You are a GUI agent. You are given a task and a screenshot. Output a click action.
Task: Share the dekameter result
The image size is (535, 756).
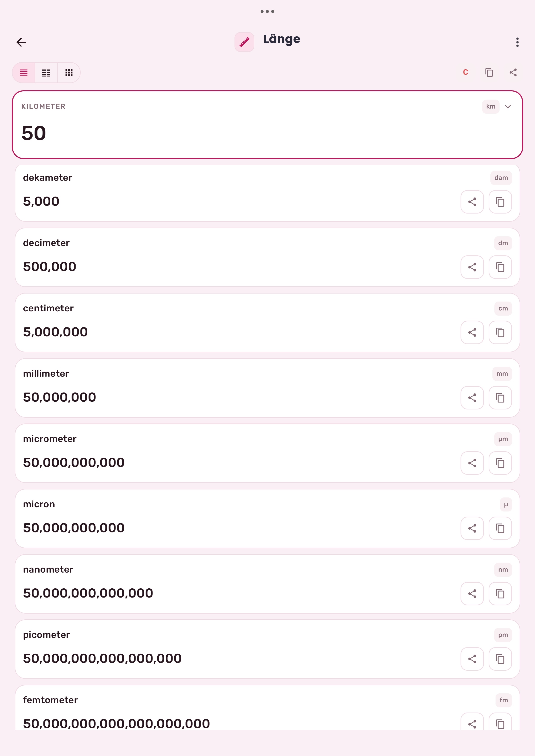(472, 202)
